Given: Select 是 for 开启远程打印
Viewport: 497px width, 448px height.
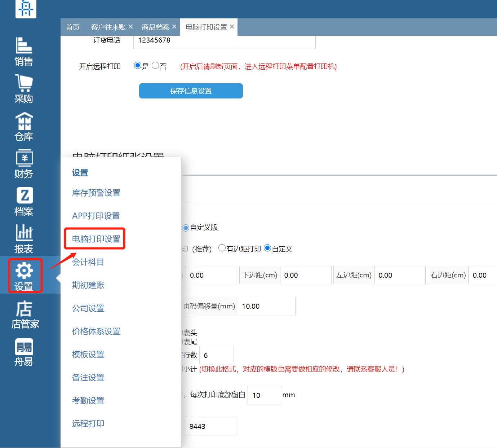Looking at the screenshot, I should pos(137,66).
